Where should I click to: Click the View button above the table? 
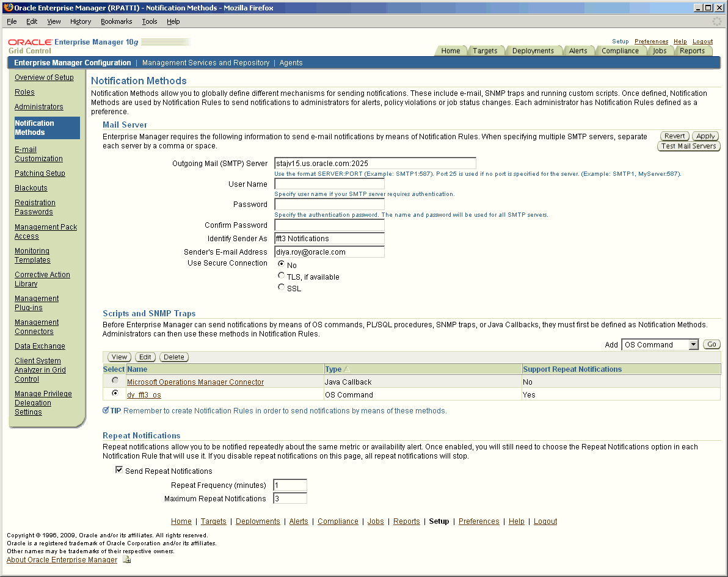119,357
